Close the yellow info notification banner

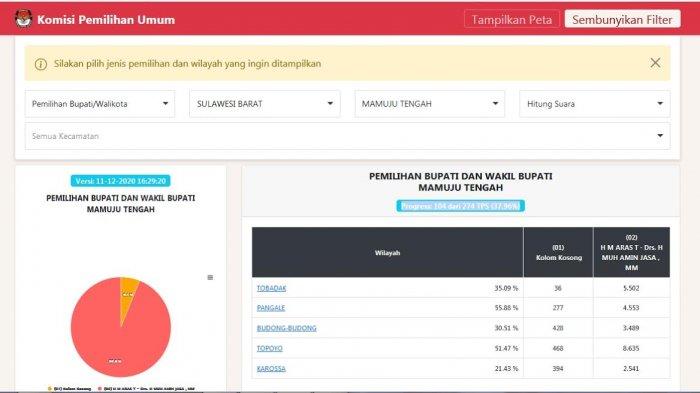coord(655,63)
